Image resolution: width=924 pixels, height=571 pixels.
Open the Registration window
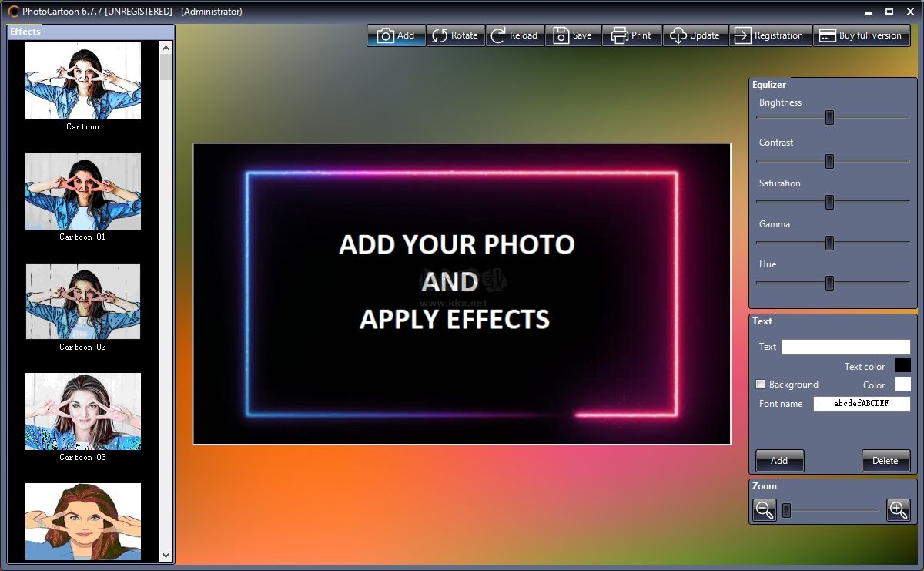[x=770, y=35]
